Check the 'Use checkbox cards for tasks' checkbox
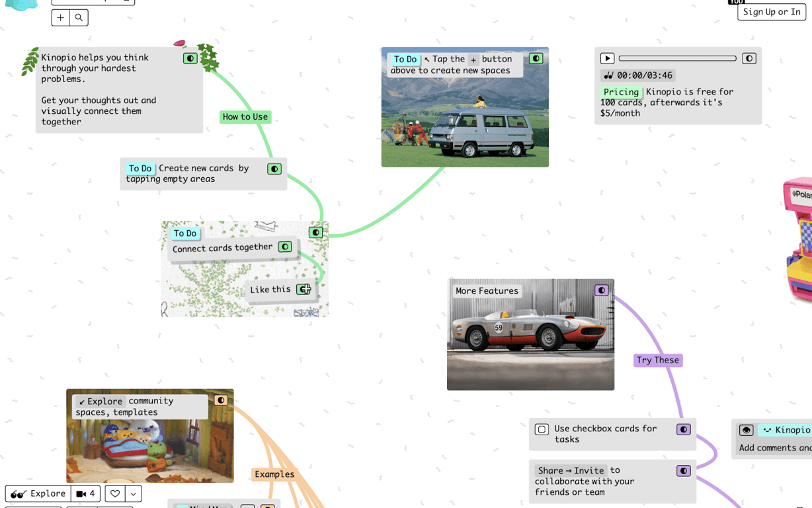The height and width of the screenshot is (508, 812). (542, 429)
